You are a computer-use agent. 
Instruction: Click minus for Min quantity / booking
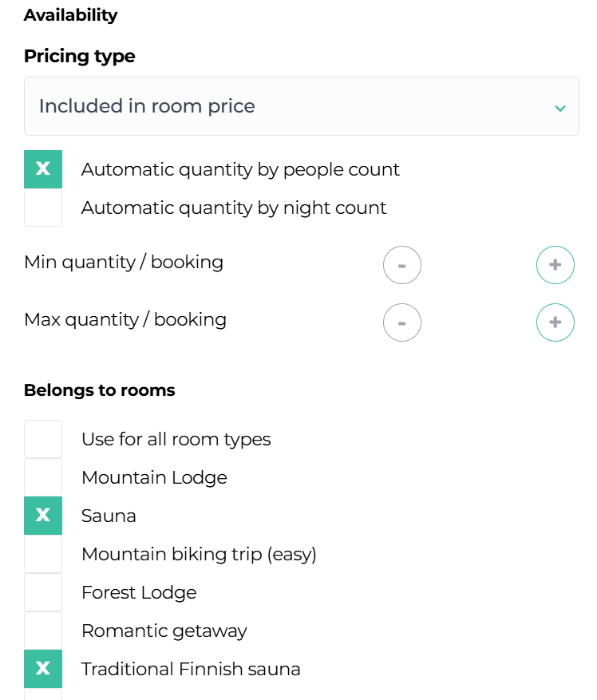tap(401, 265)
